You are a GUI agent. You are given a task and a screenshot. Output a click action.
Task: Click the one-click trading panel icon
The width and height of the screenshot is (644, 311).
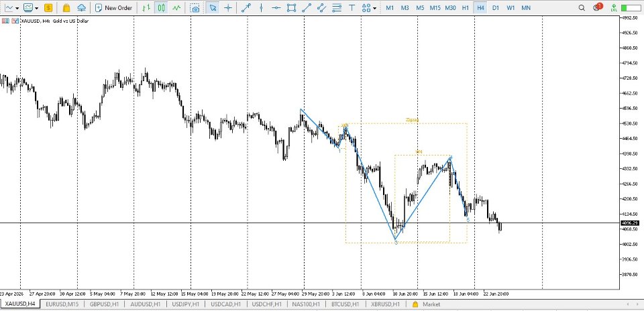(x=15, y=21)
